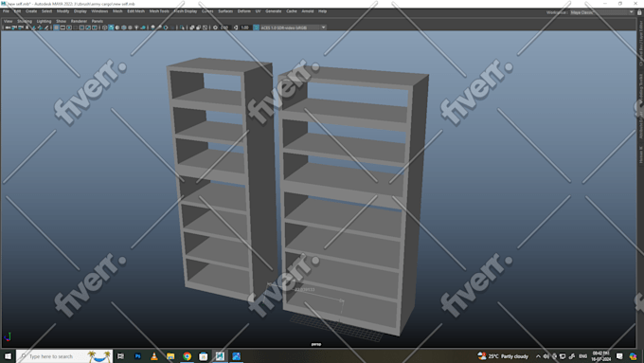Toggle the Isolate Select icon
This screenshot has width=644, height=363.
pos(182,27)
